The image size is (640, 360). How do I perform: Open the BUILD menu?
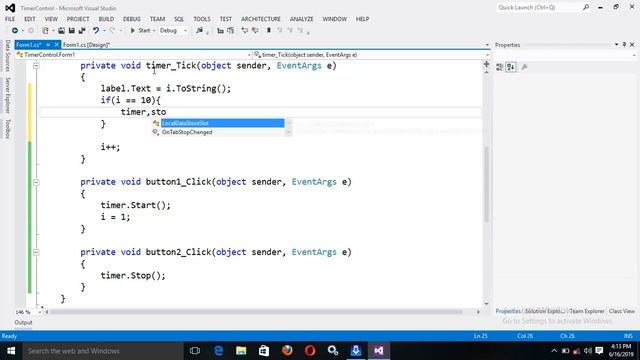coord(106,19)
